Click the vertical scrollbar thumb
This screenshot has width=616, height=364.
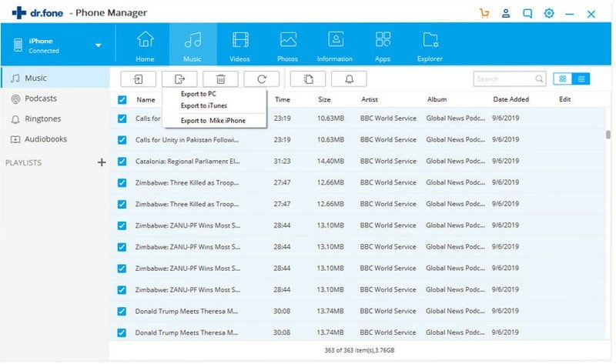(x=608, y=135)
